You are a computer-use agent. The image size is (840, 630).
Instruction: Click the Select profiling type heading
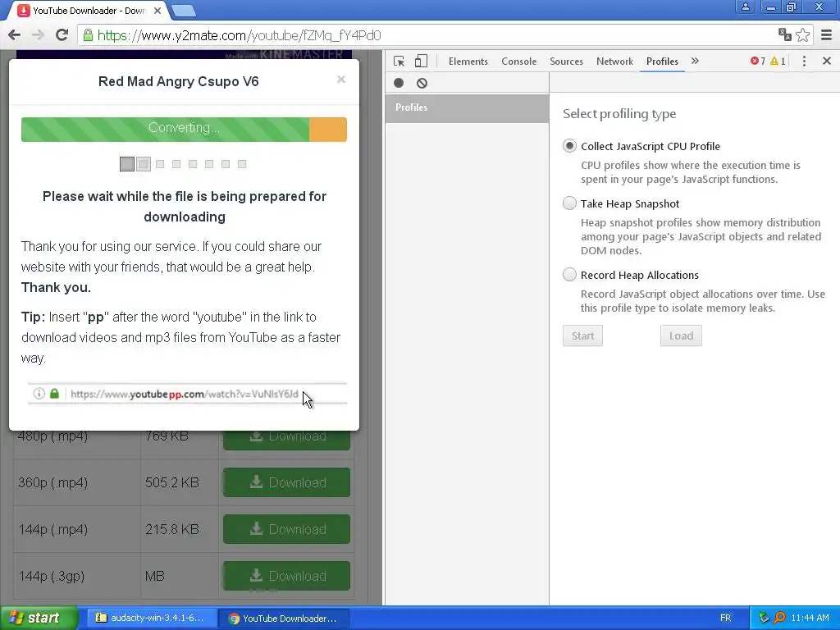619,114
